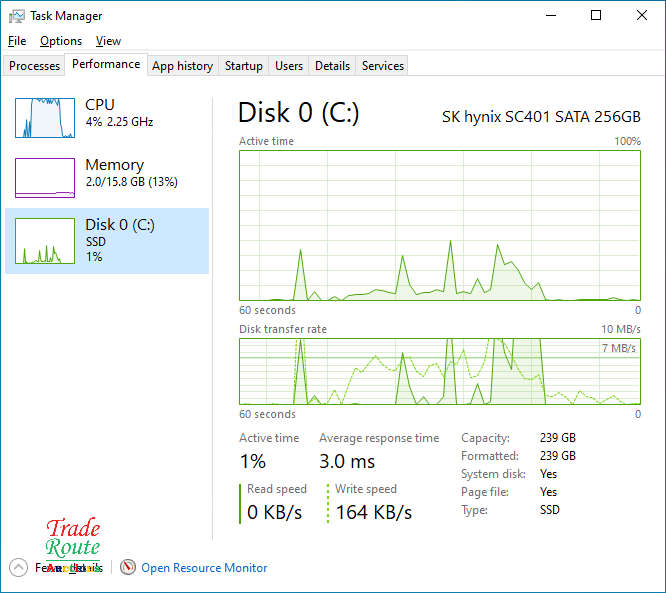Click the Formatted 239 GB value
The image size is (666, 593).
[558, 456]
